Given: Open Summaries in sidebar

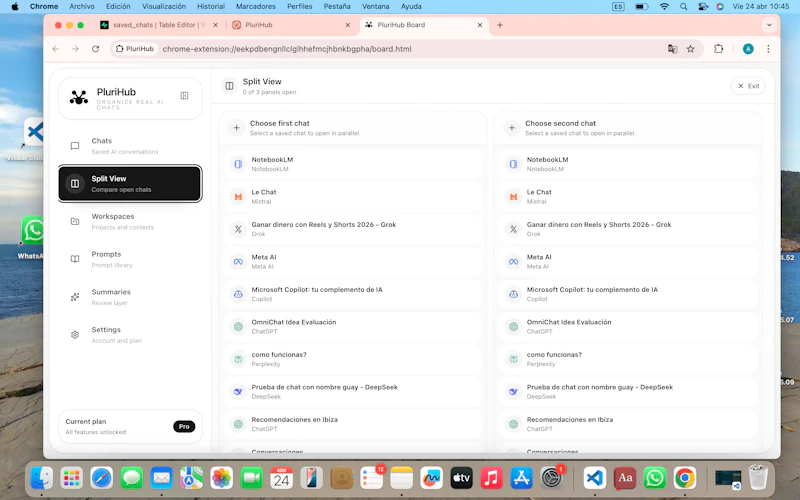Looking at the screenshot, I should click(130, 297).
